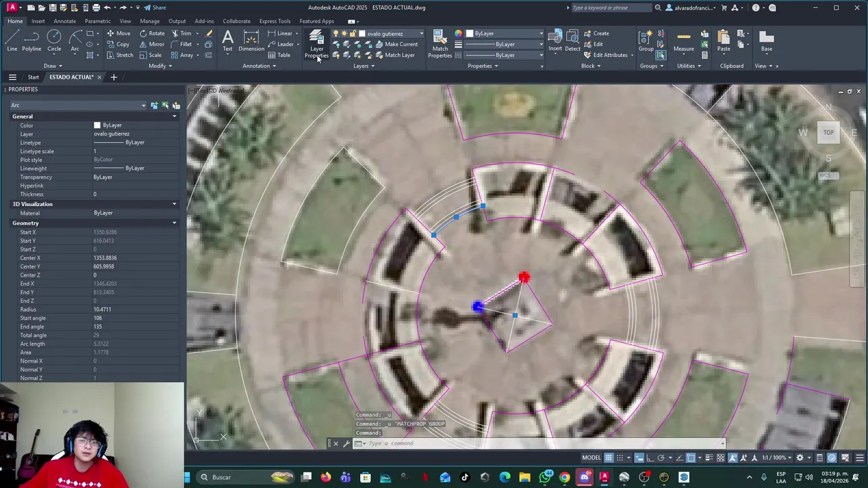This screenshot has height=488, width=868.
Task: Click the Create block button
Action: point(596,33)
